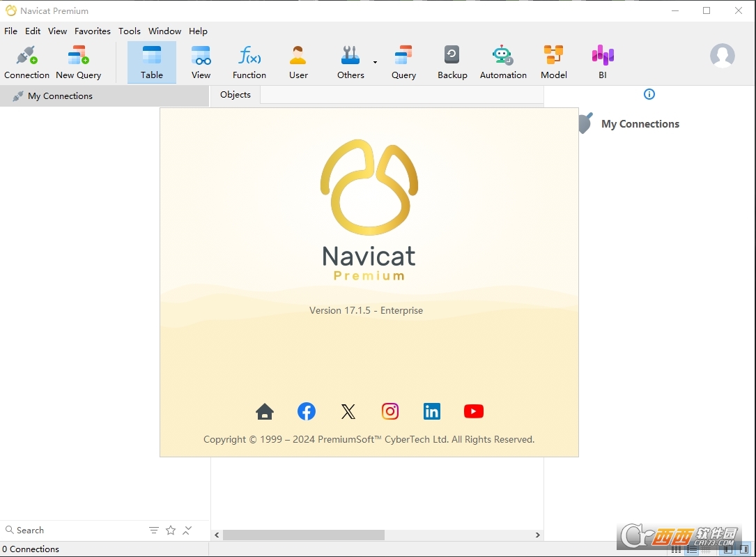Switch to the Objects tab
Viewport: 756px width, 557px height.
[x=236, y=95]
